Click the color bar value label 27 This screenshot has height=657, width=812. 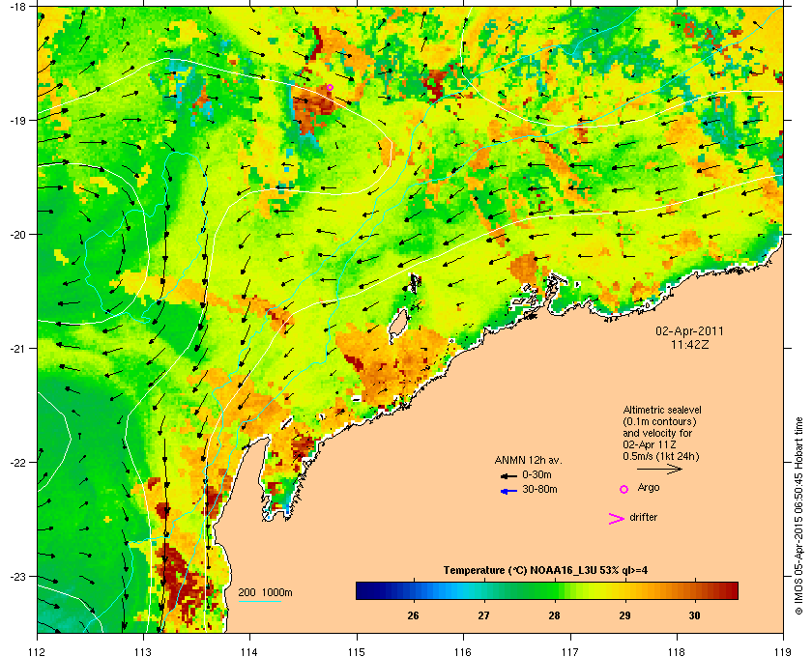click(483, 615)
